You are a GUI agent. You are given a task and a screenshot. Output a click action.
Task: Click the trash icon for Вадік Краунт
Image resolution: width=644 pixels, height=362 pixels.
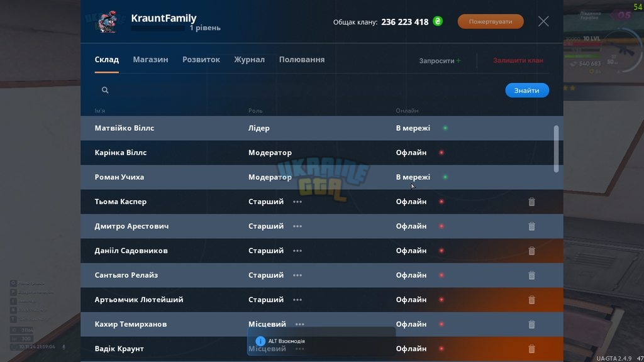coord(531,349)
